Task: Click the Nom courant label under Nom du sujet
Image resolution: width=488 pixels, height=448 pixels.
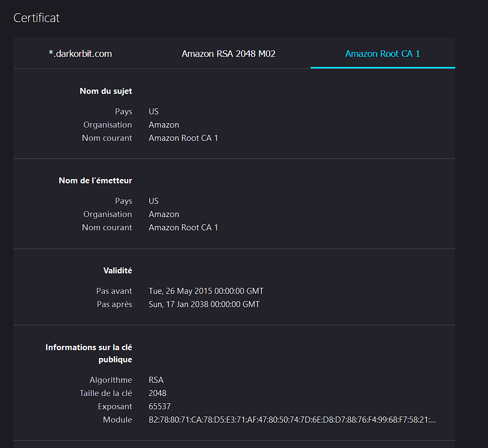Action: 107,138
